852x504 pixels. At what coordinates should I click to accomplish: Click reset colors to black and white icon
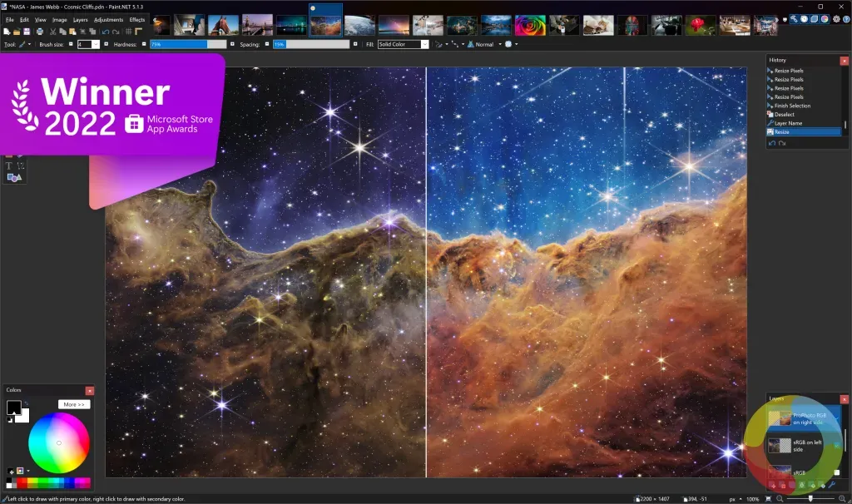tap(10, 419)
